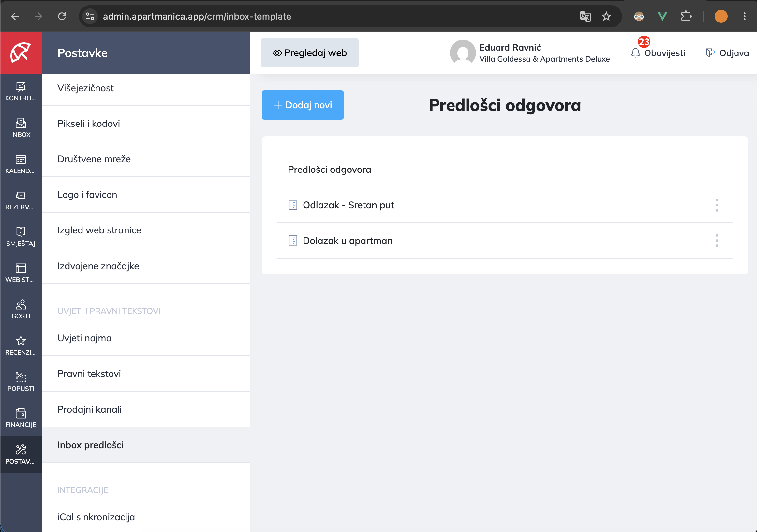Viewport: 757px width, 532px height.
Task: Select Inbox predlošci settings item
Action: pyautogui.click(x=146, y=445)
